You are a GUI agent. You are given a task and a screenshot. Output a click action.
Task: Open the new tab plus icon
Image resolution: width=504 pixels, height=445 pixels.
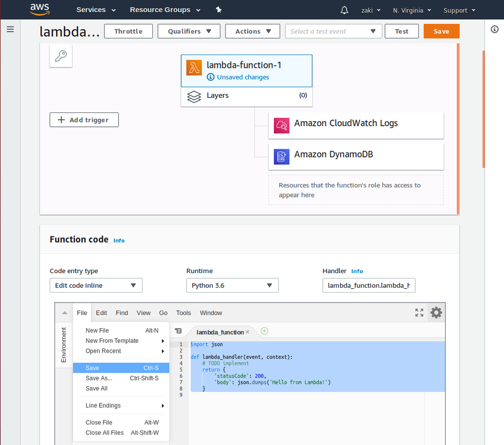(x=264, y=330)
